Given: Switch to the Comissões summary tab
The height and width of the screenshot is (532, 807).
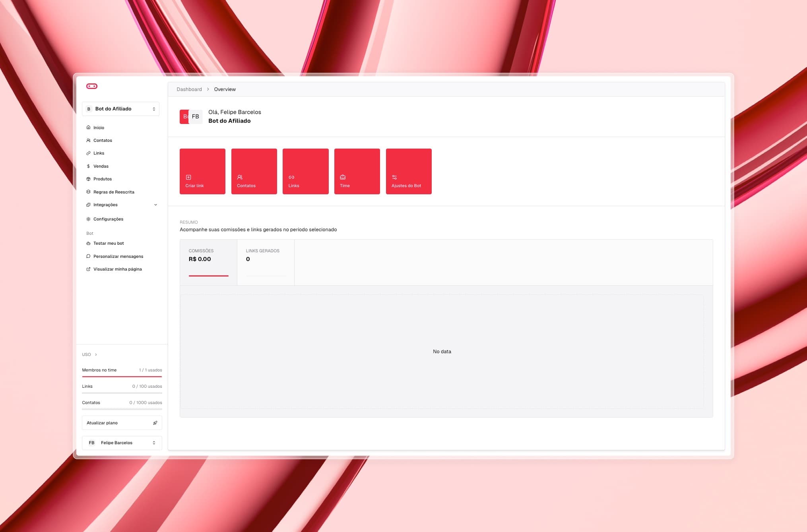Looking at the screenshot, I should [x=208, y=262].
